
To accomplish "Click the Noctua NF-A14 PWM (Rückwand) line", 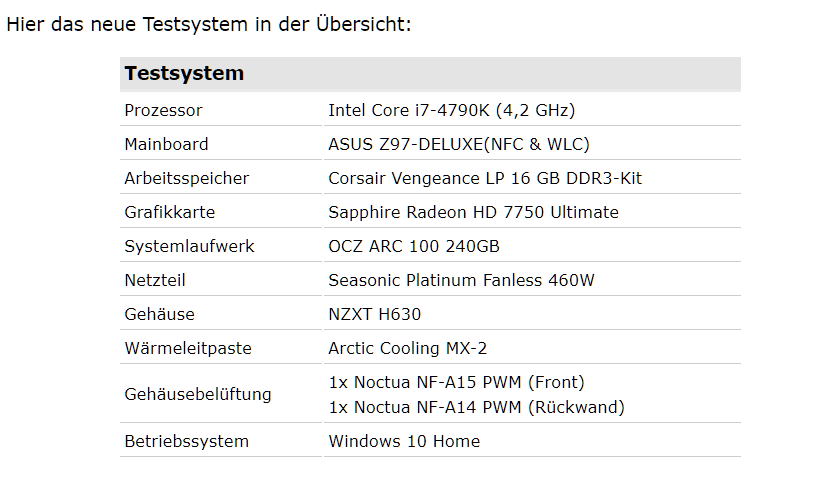I will click(476, 407).
